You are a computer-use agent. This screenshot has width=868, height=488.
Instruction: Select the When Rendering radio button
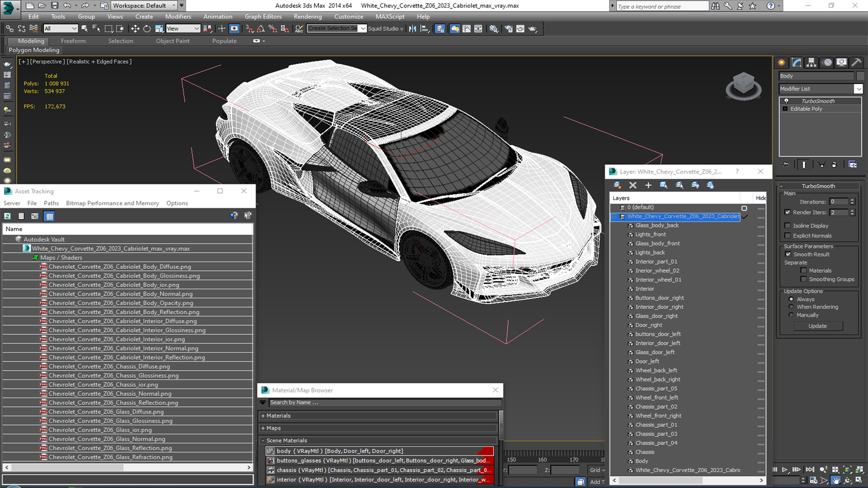pos(791,307)
